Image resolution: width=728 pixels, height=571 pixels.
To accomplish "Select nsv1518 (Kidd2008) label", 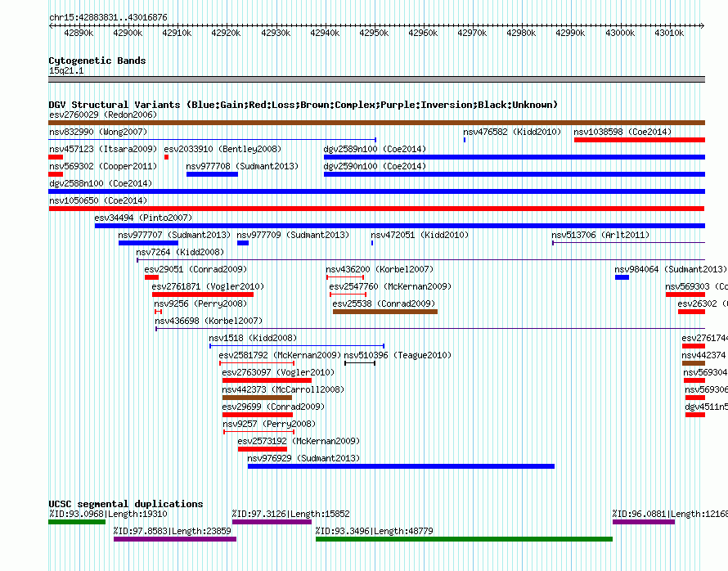I will coord(253,338).
